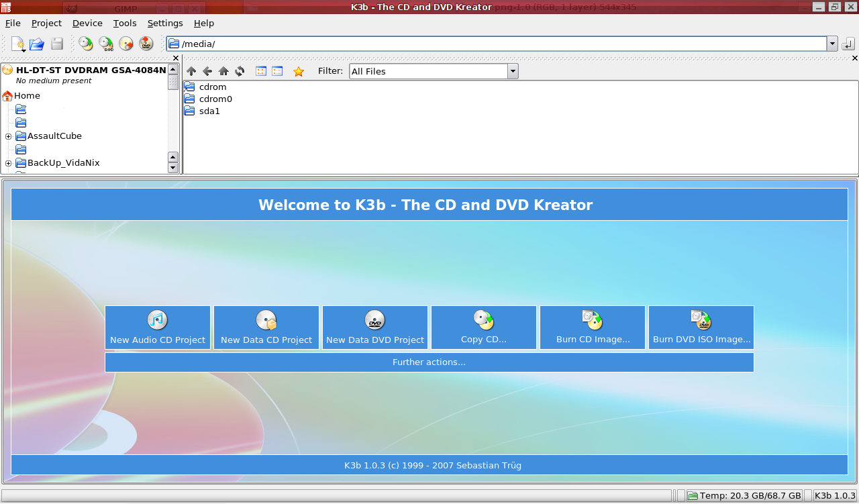Switch to detailed file view icon
This screenshot has width=859, height=504.
coord(277,71)
